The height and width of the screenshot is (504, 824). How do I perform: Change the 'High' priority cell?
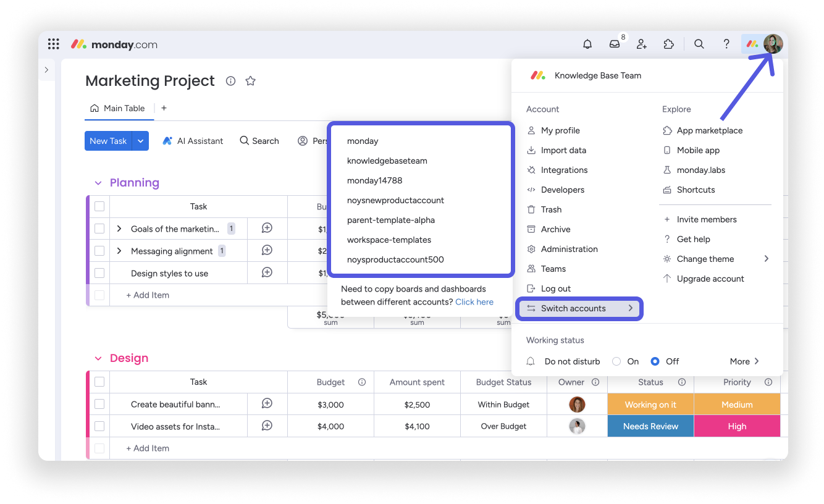pos(737,426)
